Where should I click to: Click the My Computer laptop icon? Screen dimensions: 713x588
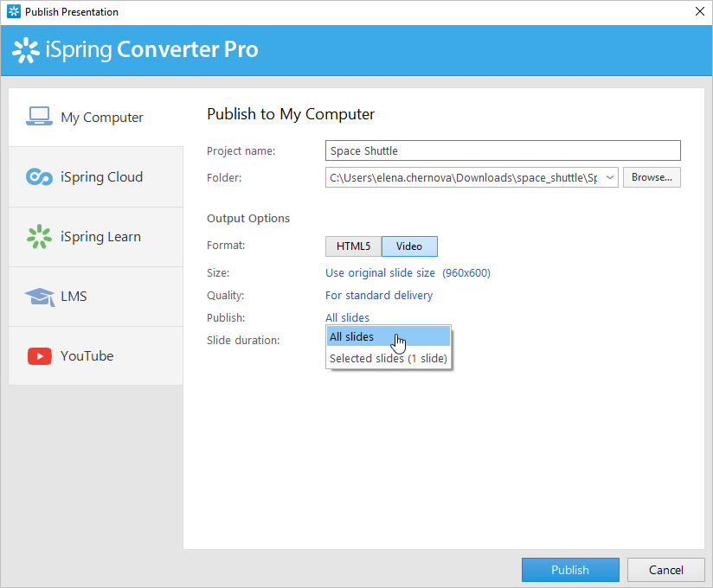point(39,117)
